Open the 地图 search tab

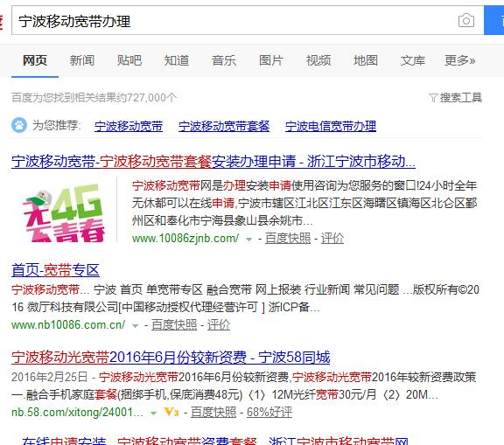[x=366, y=60]
